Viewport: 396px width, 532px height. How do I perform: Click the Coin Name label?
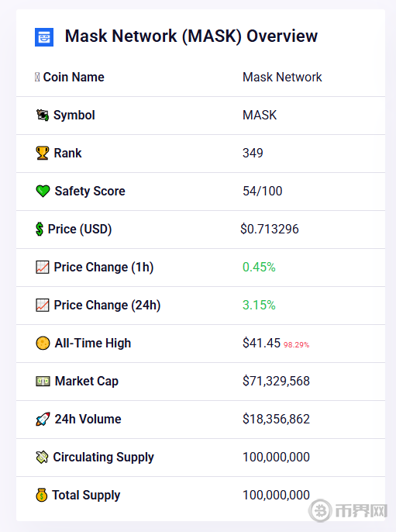[x=74, y=77]
